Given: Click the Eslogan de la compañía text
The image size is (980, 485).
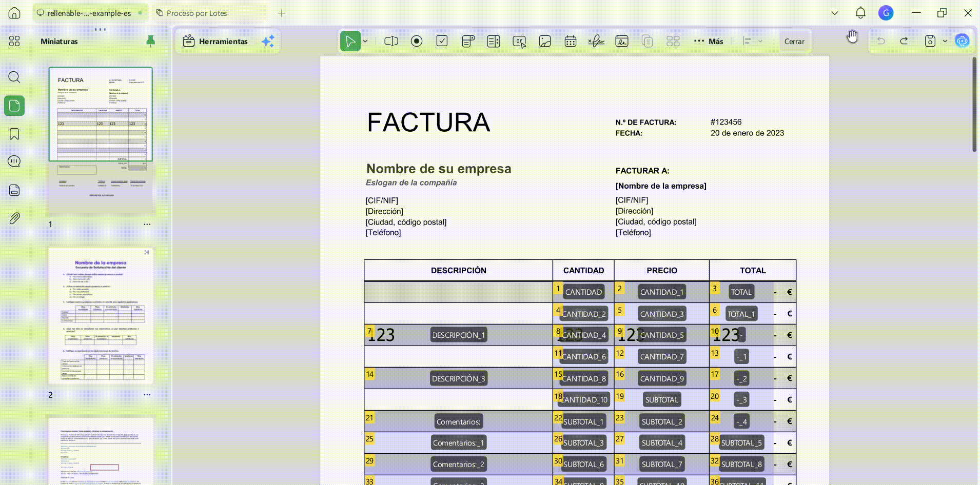Looking at the screenshot, I should 411,183.
